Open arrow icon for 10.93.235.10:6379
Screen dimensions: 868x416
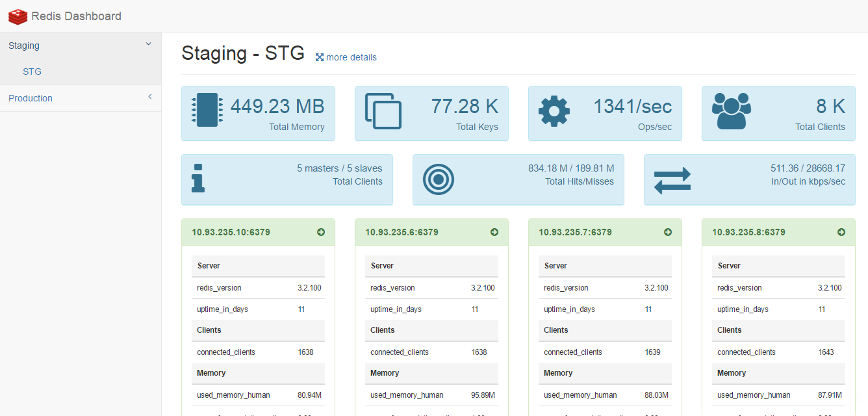(x=321, y=232)
